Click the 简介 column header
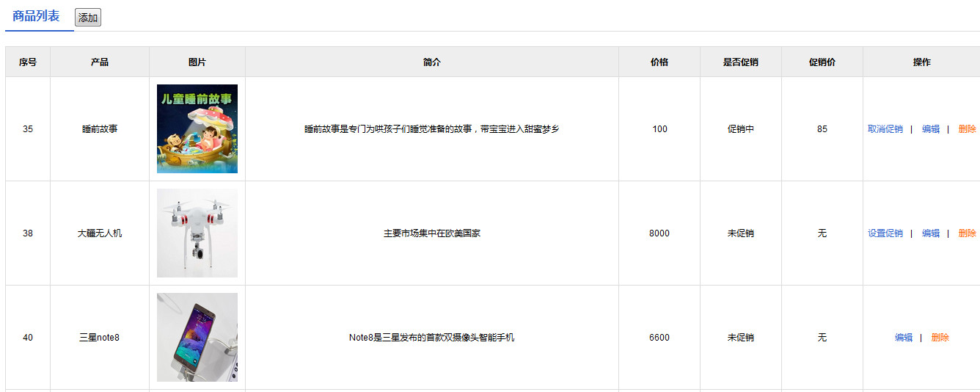The height and width of the screenshot is (392, 980). pyautogui.click(x=432, y=62)
